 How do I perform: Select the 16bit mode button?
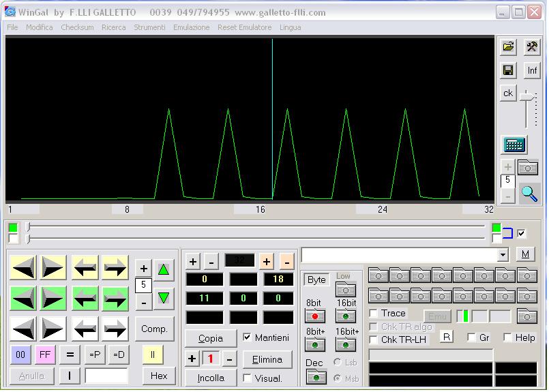pos(346,316)
